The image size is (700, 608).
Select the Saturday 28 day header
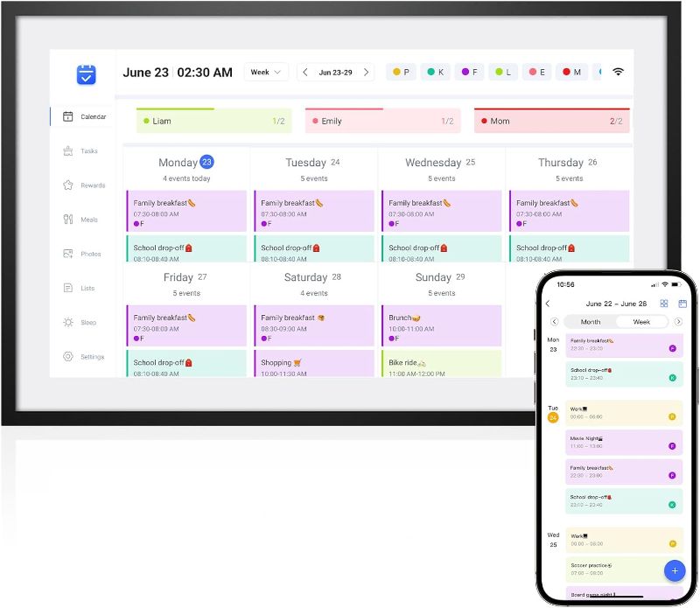(x=313, y=277)
